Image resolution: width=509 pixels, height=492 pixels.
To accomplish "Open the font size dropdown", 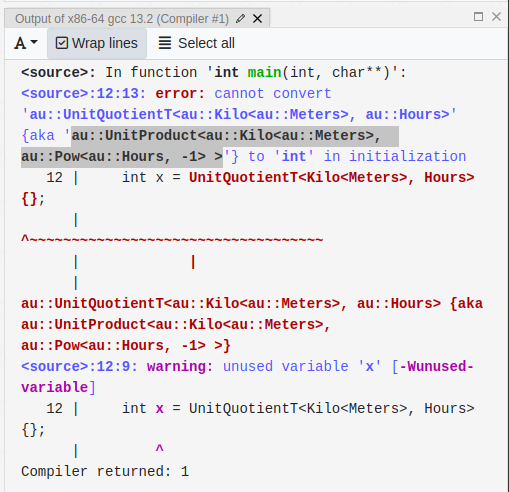I will point(26,43).
